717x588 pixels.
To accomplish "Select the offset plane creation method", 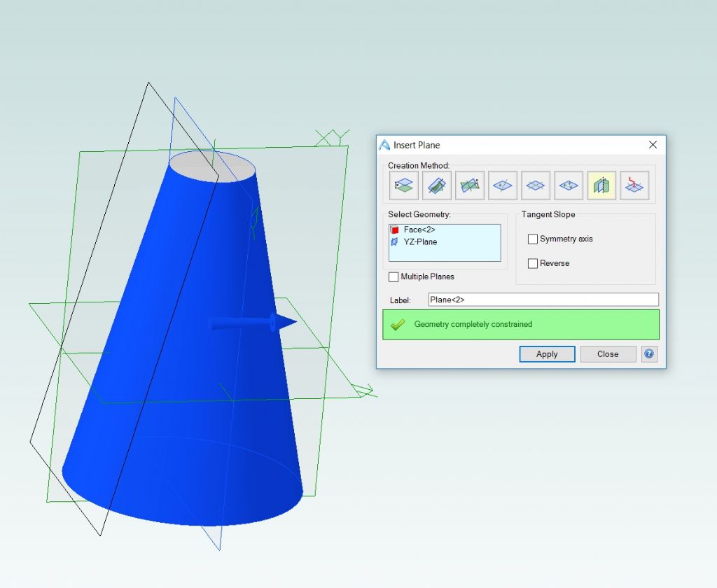I will coord(404,185).
